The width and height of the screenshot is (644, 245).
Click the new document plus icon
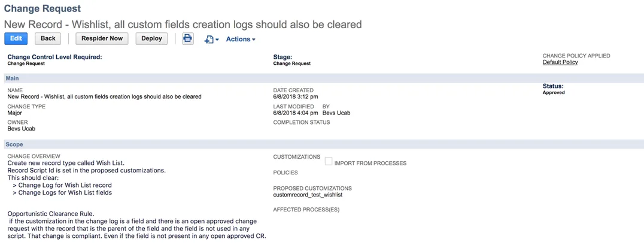209,40
